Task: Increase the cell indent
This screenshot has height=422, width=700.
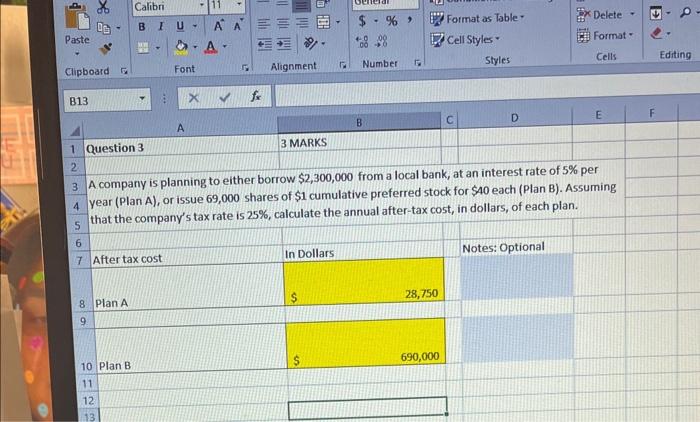Action: point(284,44)
